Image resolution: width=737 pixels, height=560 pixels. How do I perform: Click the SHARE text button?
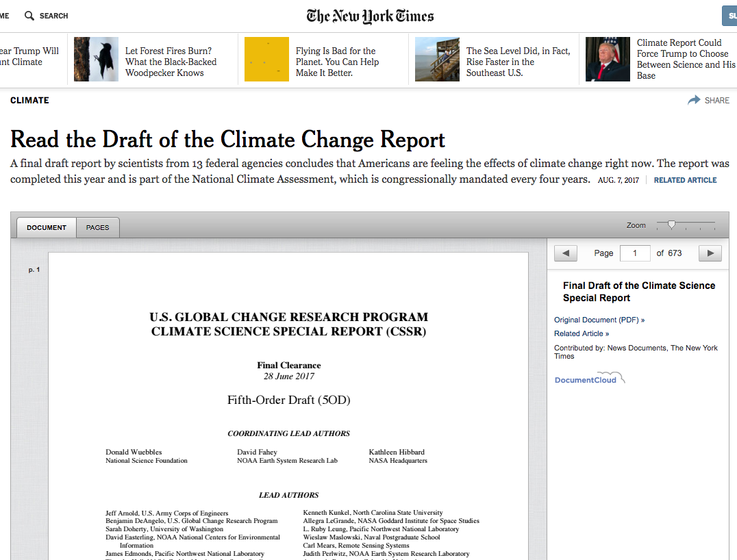(716, 100)
